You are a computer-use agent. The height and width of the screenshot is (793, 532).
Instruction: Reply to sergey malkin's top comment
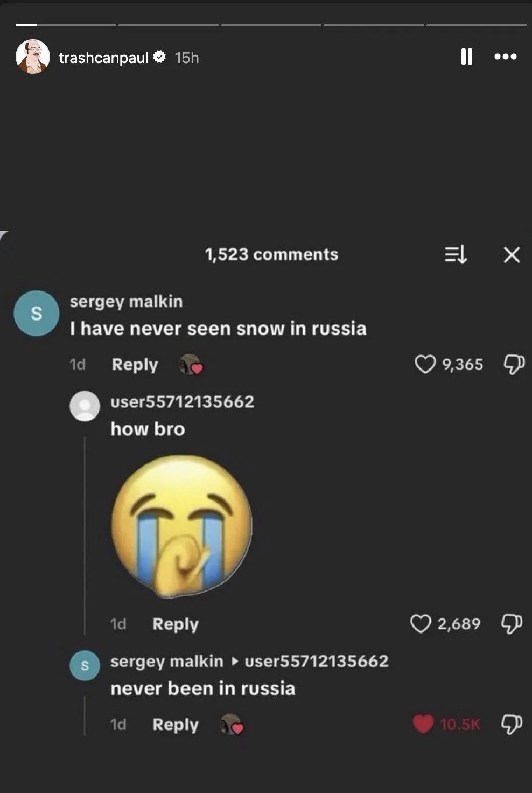[135, 365]
